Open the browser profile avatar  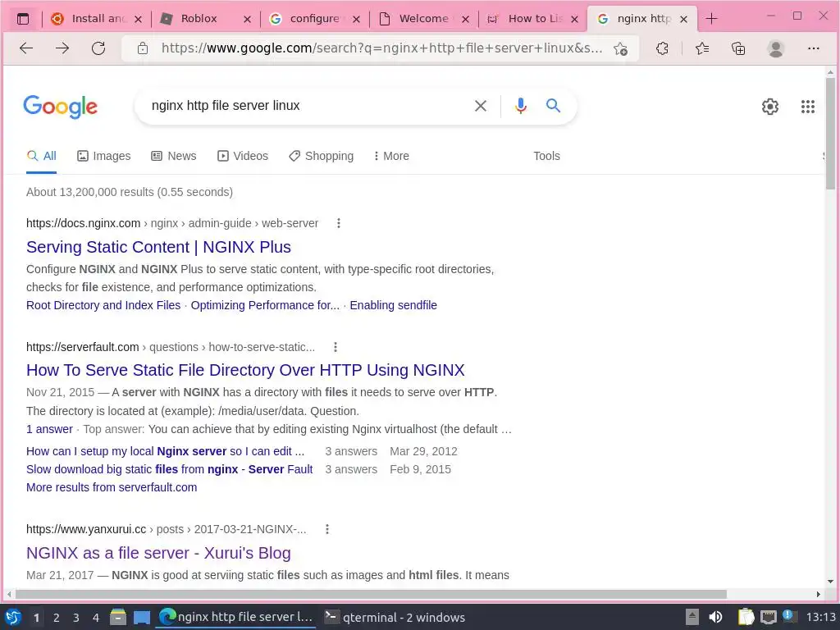776,48
